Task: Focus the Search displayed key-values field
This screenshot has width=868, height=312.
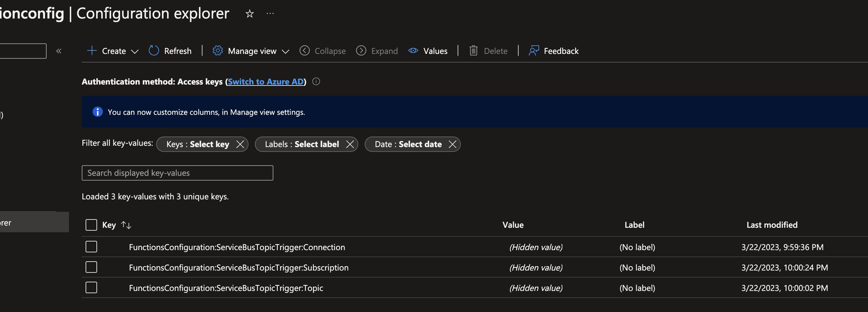Action: [x=177, y=173]
